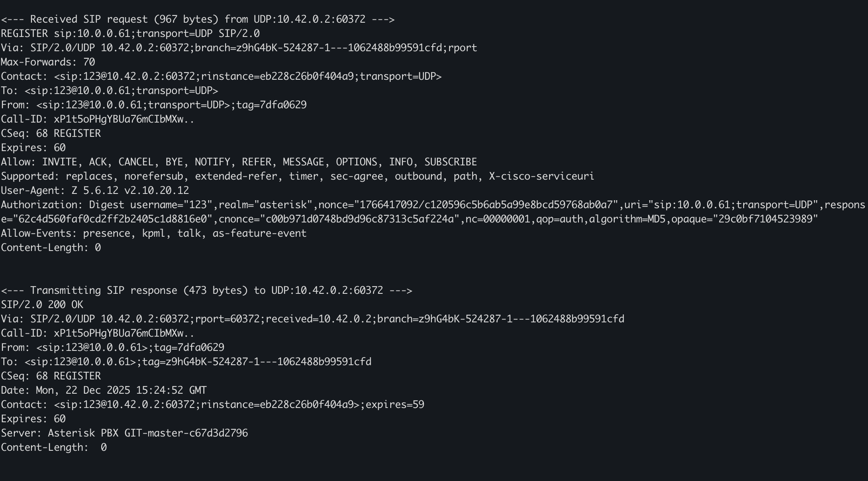Click the rport=60372 text in the response Via
The image size is (868, 481).
pos(227,319)
